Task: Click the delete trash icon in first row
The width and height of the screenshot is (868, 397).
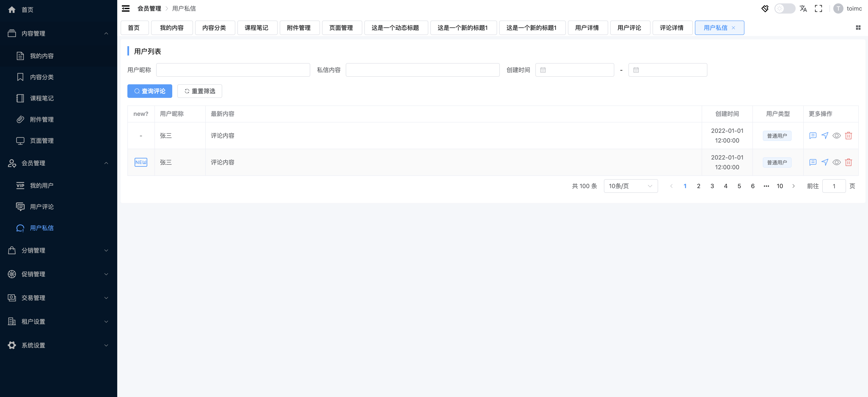Action: pyautogui.click(x=848, y=136)
